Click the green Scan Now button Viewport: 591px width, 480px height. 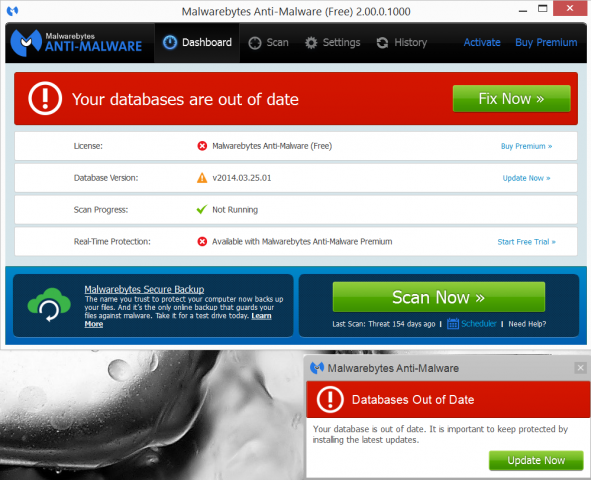pyautogui.click(x=439, y=297)
